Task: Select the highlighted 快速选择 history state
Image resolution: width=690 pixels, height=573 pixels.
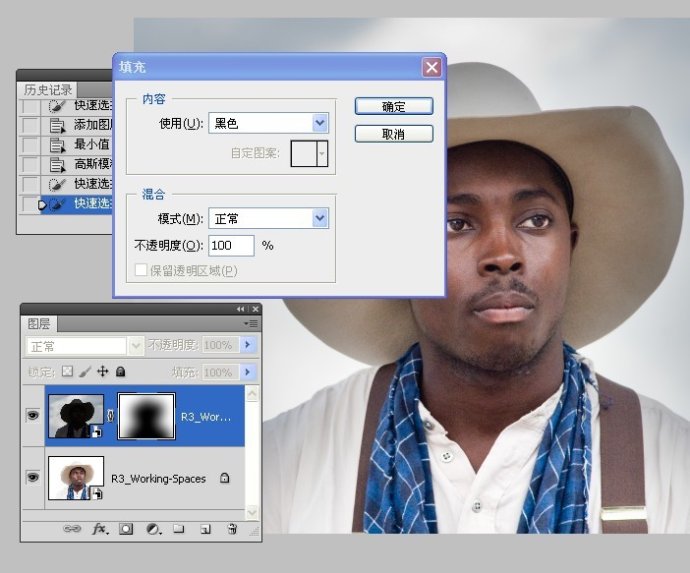Action: pos(77,203)
